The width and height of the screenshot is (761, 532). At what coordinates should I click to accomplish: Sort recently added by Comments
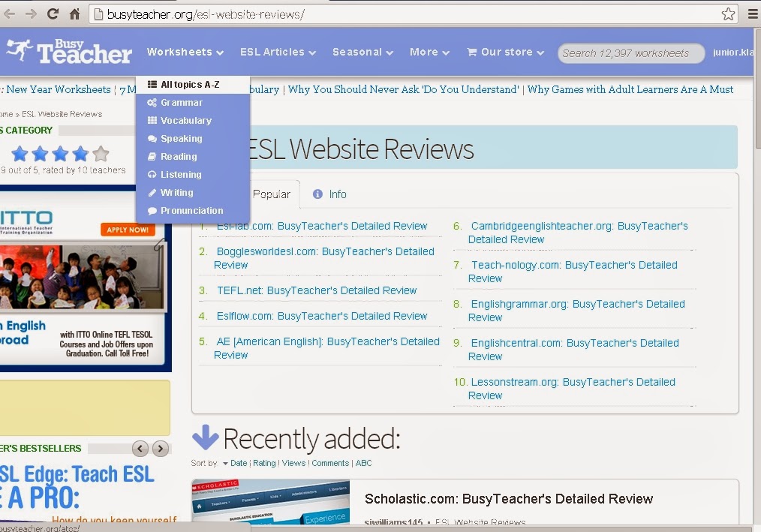(330, 463)
